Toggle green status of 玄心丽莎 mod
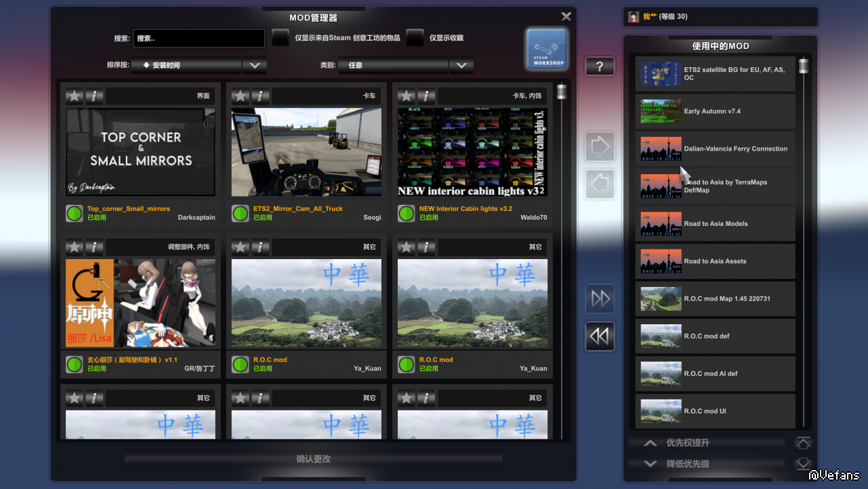Viewport: 868px width, 489px height. 75,364
